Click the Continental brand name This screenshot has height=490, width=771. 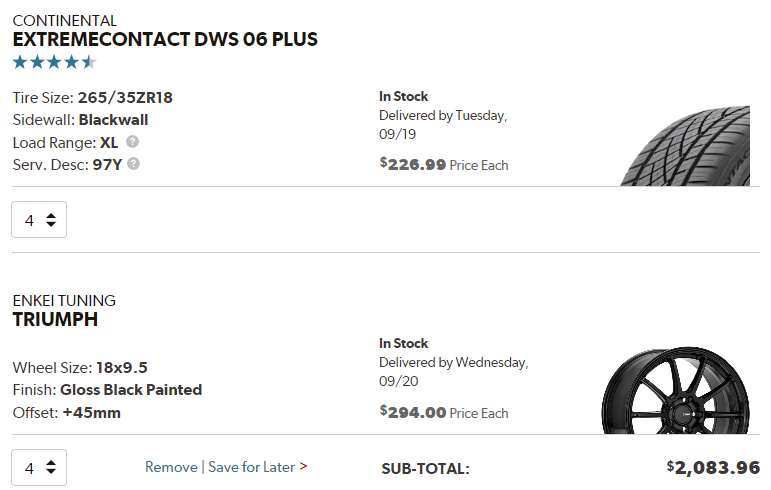(x=64, y=20)
